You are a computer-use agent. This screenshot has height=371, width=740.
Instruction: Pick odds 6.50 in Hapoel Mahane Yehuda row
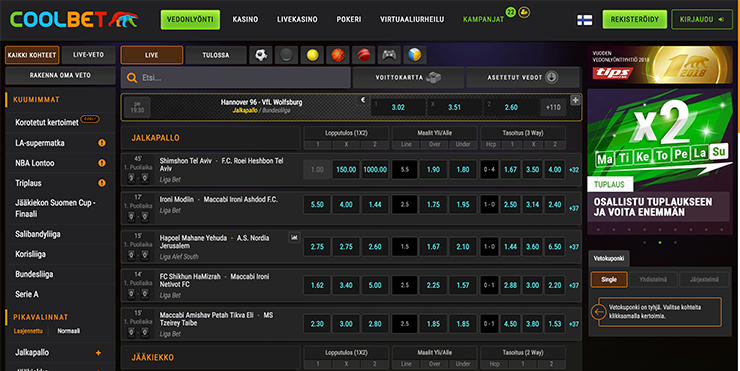[555, 246]
